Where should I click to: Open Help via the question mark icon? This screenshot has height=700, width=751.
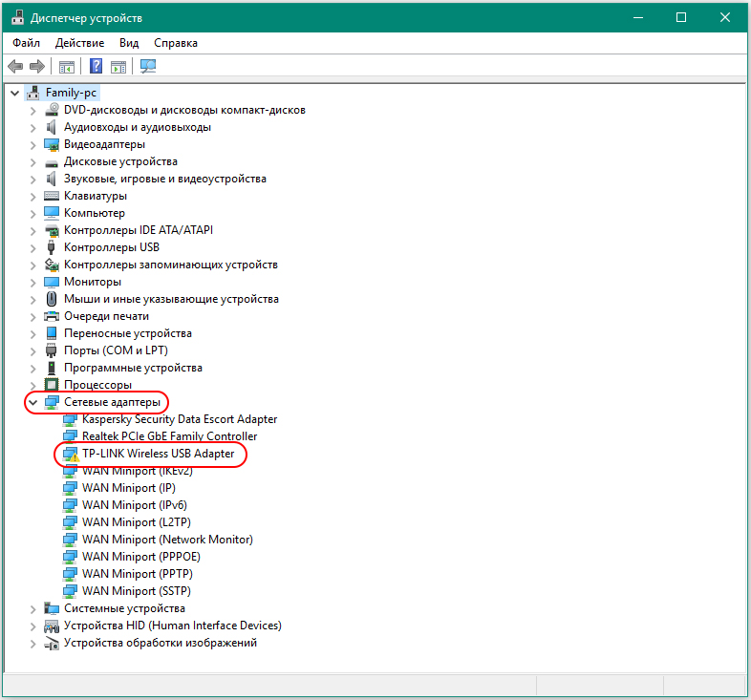96,66
